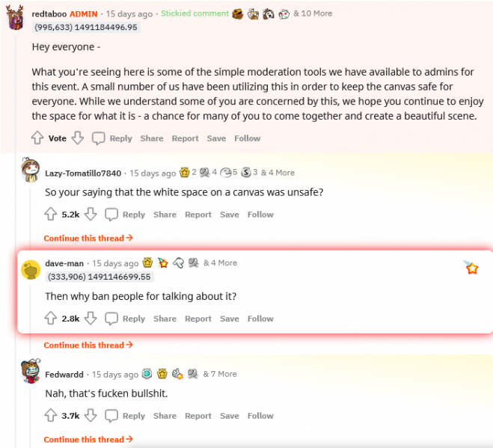Continue the thread below dave-man's comment
The image size is (493, 448).
coord(88,345)
